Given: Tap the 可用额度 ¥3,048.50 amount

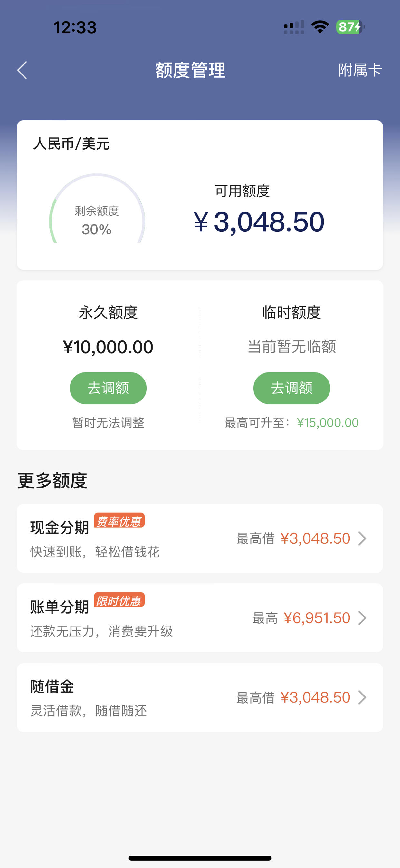Looking at the screenshot, I should click(x=259, y=222).
